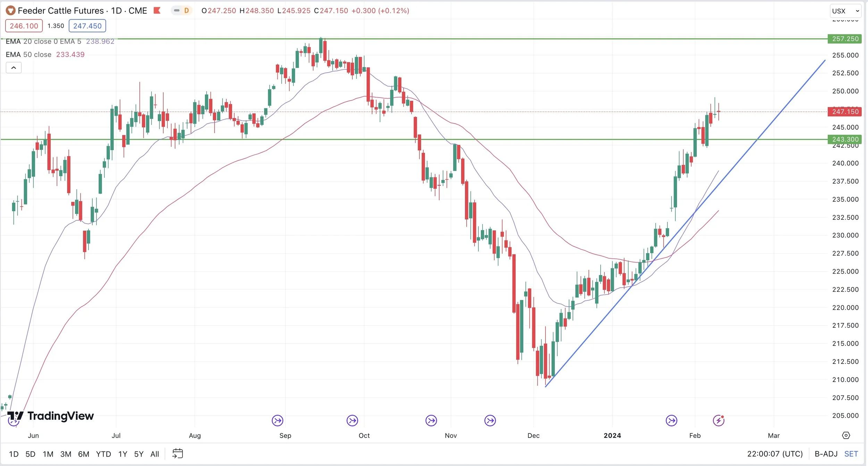This screenshot has height=466, width=868.
Task: Click the 246.100 sell price button
Action: pos(24,26)
